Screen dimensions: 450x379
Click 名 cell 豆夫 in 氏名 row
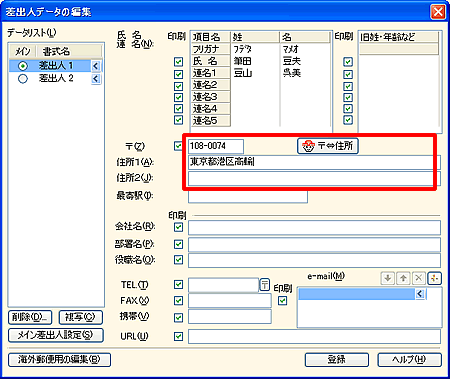pos(305,61)
